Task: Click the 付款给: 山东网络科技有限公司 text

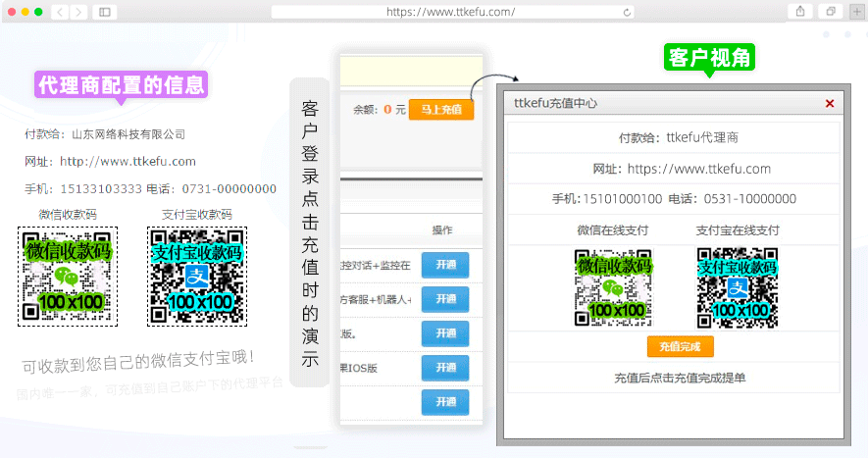Action: pyautogui.click(x=105, y=134)
